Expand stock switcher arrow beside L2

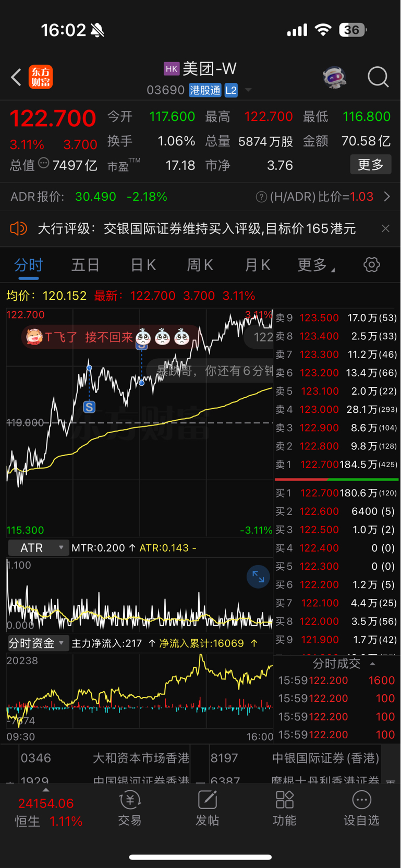[x=248, y=90]
